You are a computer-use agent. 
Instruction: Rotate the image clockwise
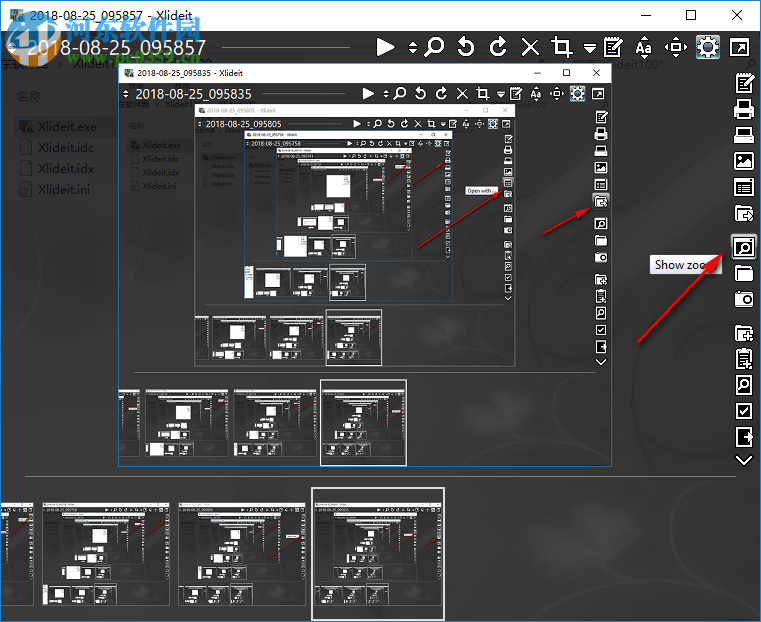pos(498,47)
